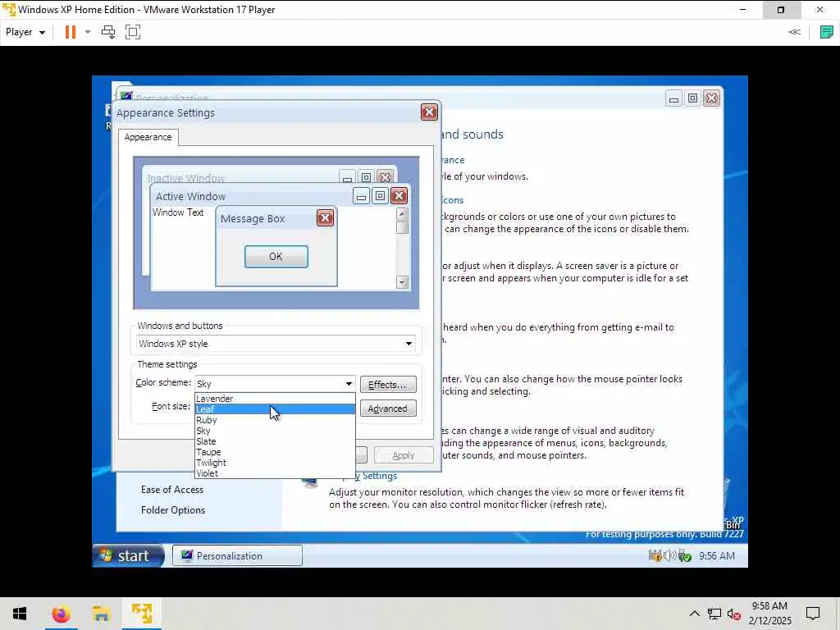
Task: Open Advanced appearance settings
Action: [x=388, y=409]
